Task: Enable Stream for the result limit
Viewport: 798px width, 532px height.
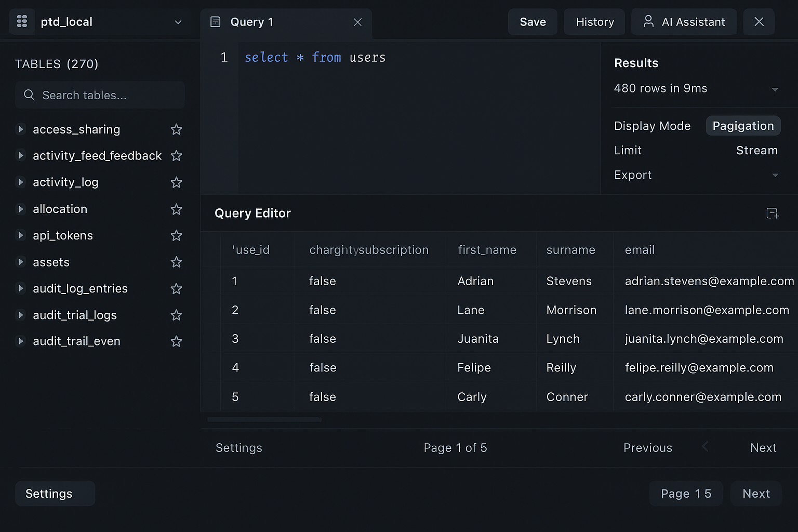Action: tap(756, 150)
